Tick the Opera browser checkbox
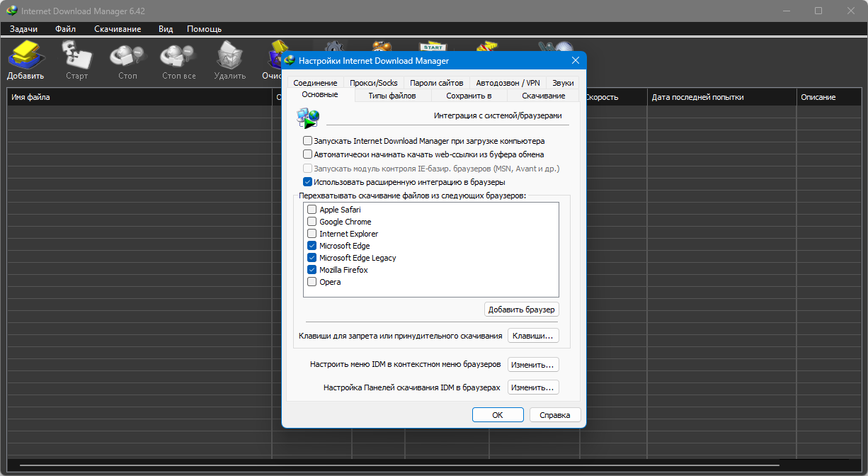The width and height of the screenshot is (868, 476). [x=312, y=282]
